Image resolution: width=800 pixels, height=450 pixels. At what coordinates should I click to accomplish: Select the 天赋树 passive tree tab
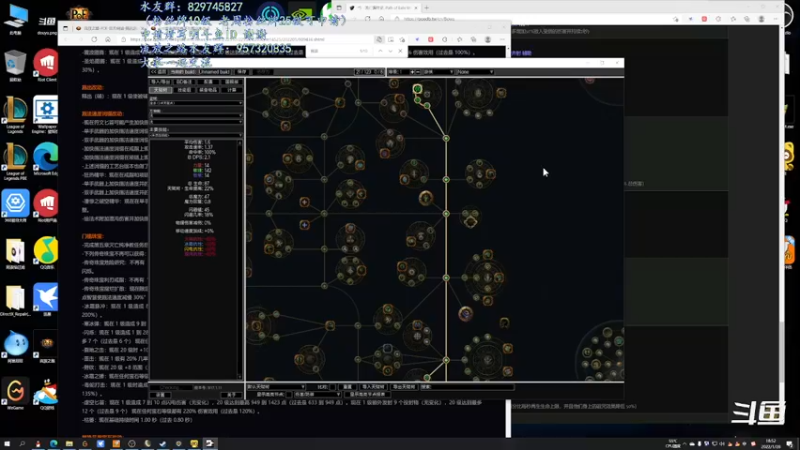pos(160,90)
